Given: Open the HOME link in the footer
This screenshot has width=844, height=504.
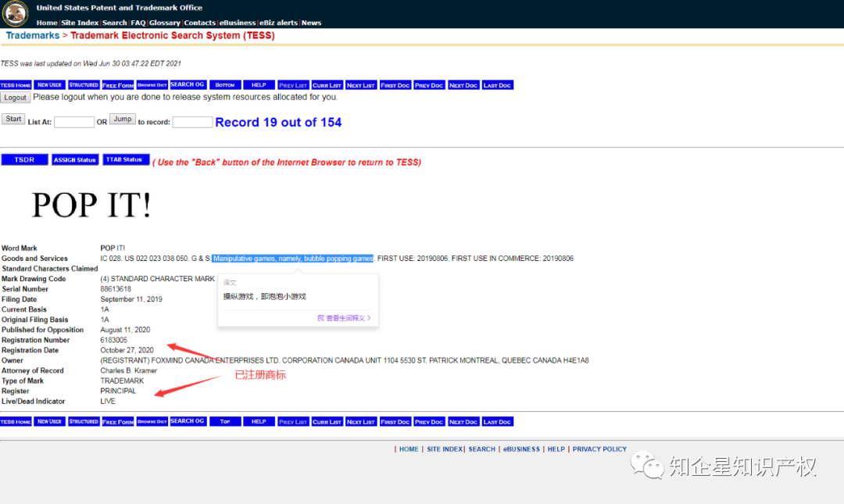Looking at the screenshot, I should tap(409, 449).
